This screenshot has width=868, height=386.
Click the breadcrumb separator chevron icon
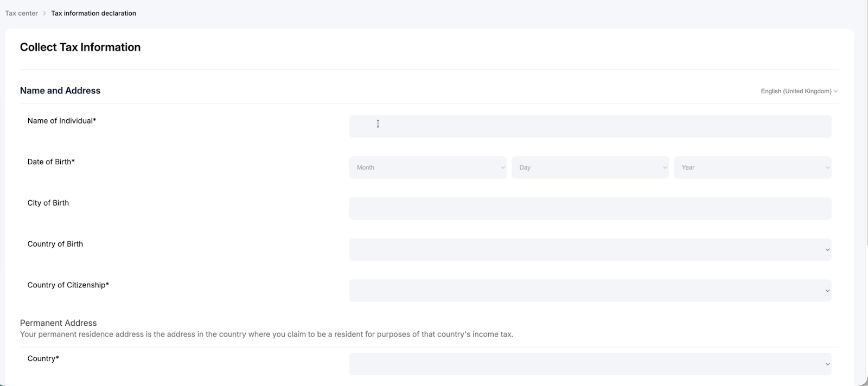[44, 13]
